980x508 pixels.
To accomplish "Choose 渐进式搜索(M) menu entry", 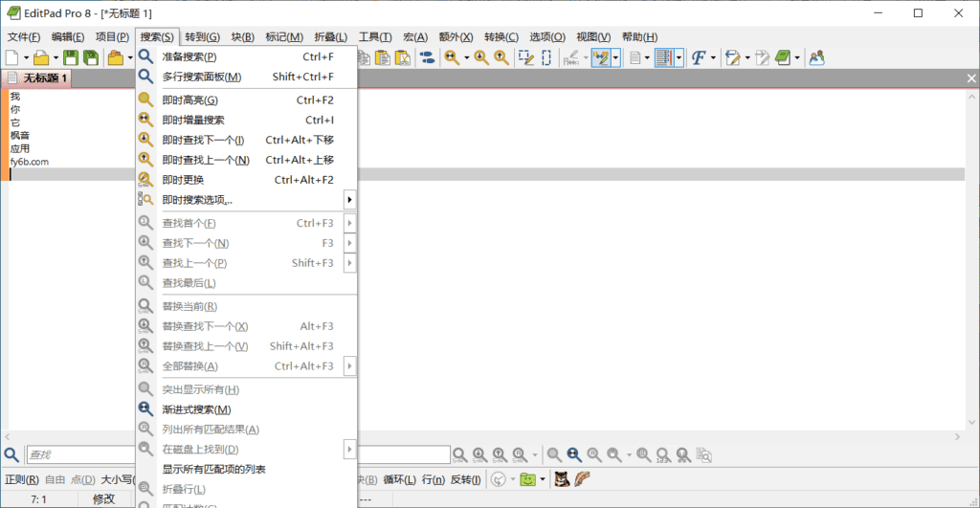I will tap(196, 409).
